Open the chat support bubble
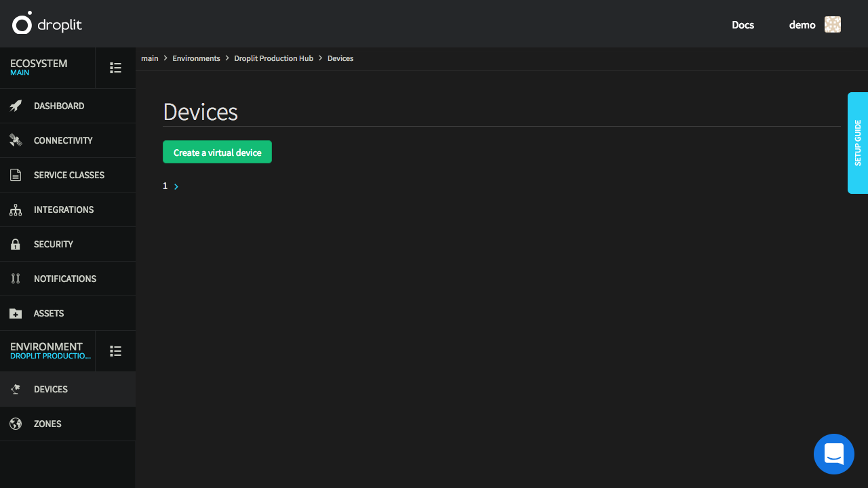868x488 pixels. pyautogui.click(x=834, y=454)
